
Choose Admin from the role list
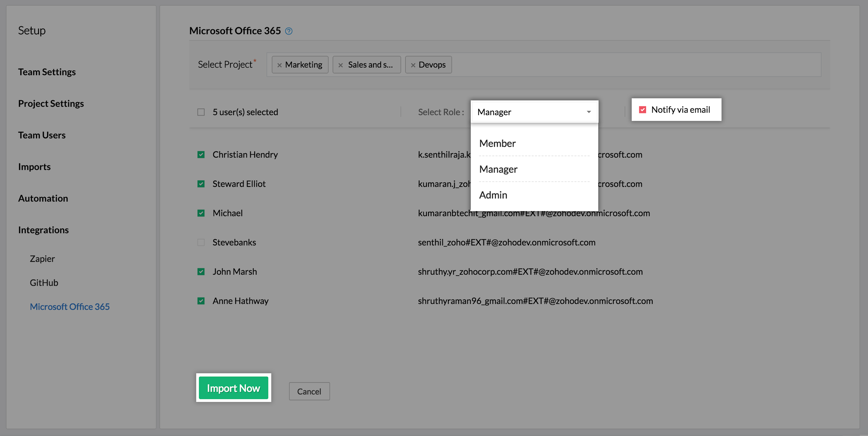point(493,195)
